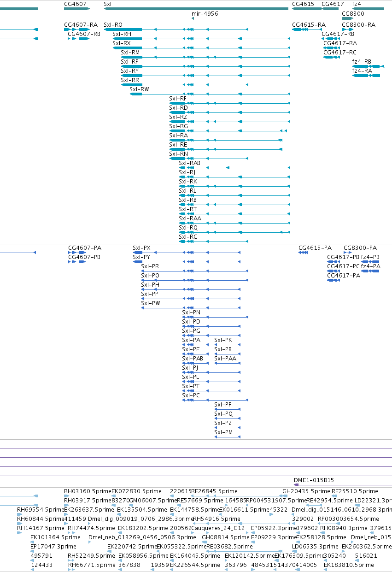Click transcript CG4615-RA
This screenshot has width=392, height=572.
(309, 24)
